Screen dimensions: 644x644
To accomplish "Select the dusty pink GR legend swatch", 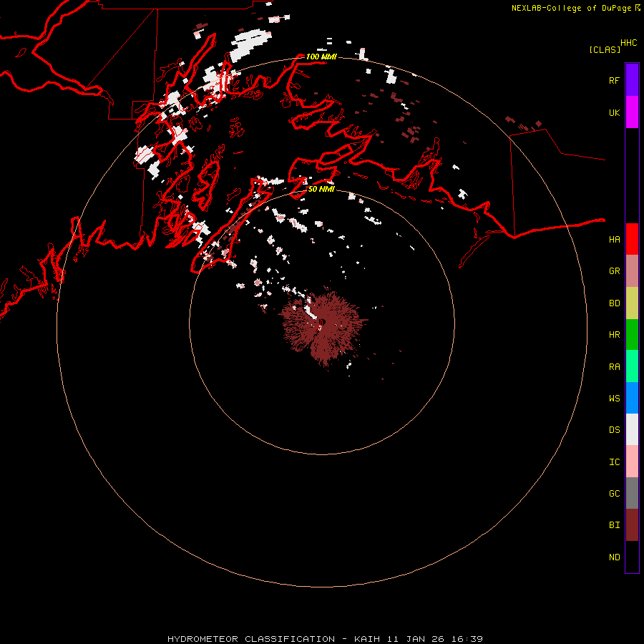I will 632,271.
